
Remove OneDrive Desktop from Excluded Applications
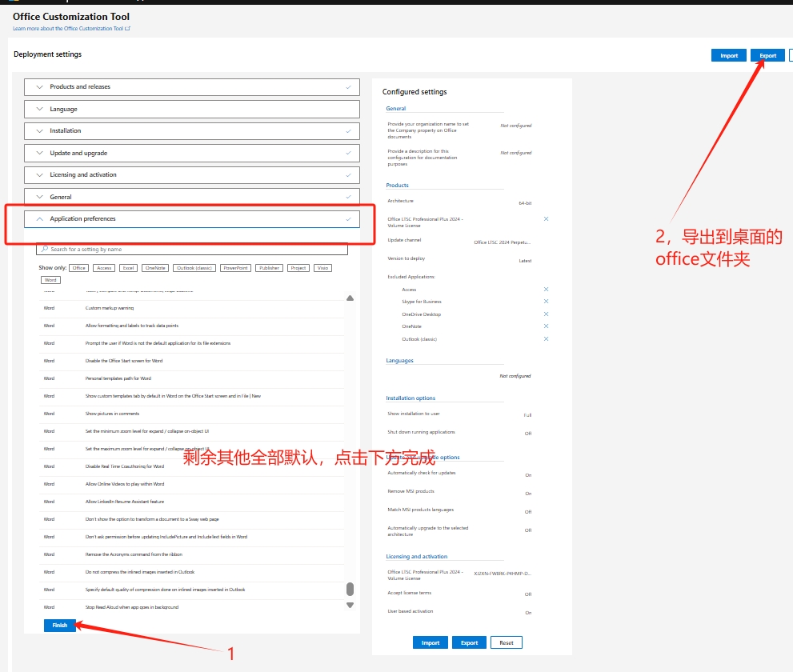pos(546,314)
